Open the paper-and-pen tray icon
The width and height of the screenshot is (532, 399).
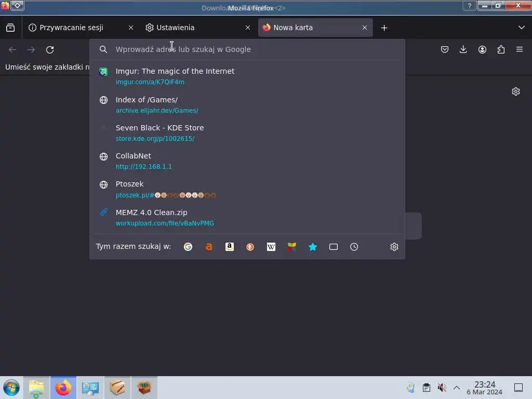(x=410, y=388)
